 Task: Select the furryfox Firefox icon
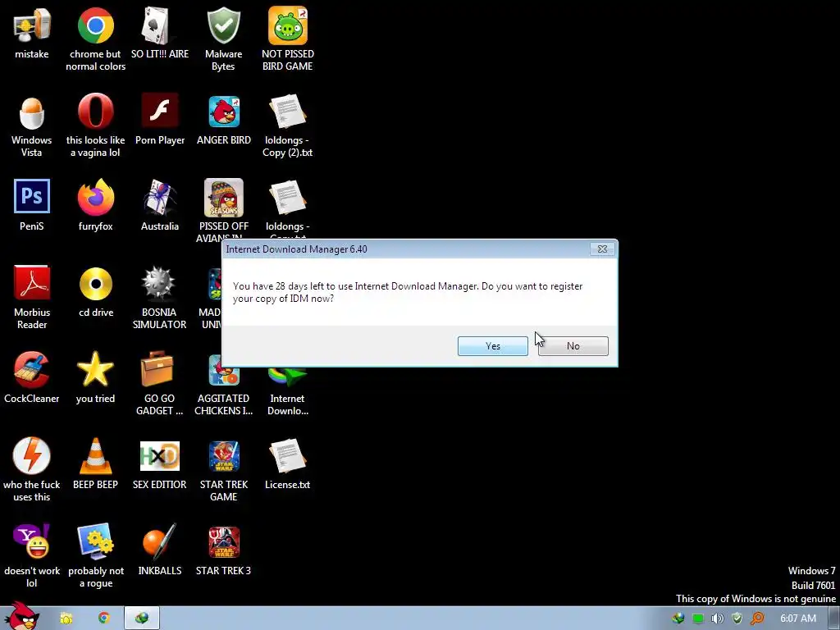pyautogui.click(x=95, y=206)
